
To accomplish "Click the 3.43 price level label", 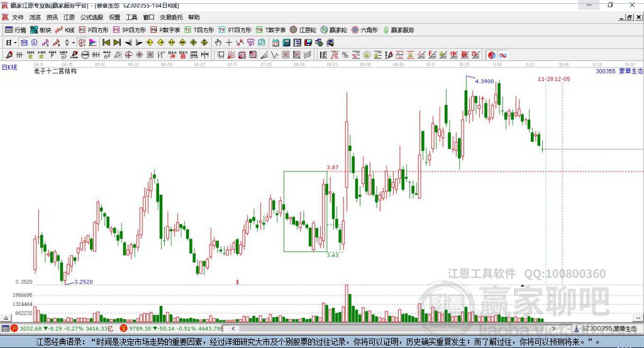I will point(332,255).
